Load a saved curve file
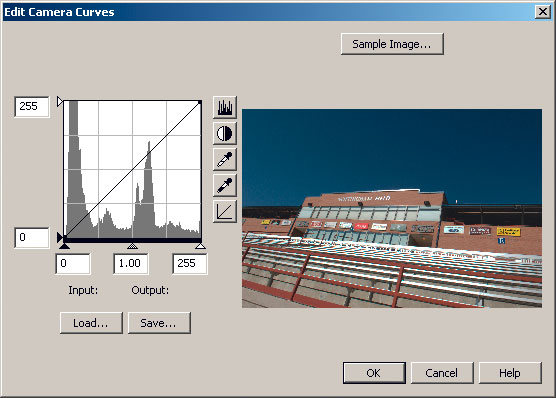Viewport: 556px width, 398px height. point(91,323)
